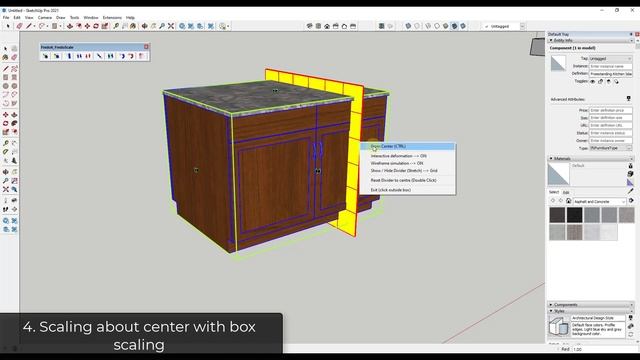Collapse the Entity Info panel

(551, 40)
